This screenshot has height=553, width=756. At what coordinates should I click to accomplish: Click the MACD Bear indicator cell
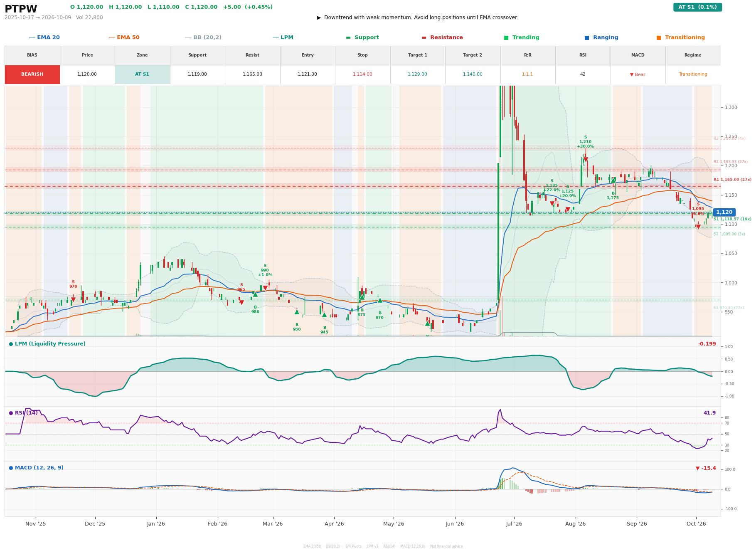pos(638,74)
